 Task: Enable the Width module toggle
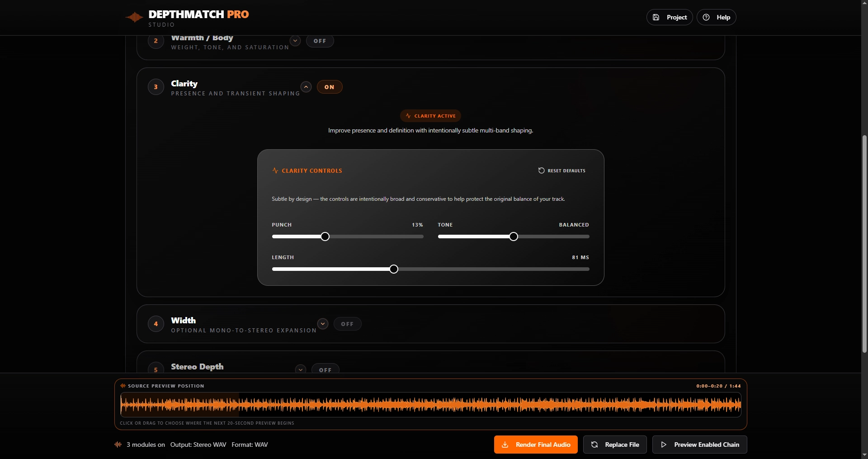point(347,324)
